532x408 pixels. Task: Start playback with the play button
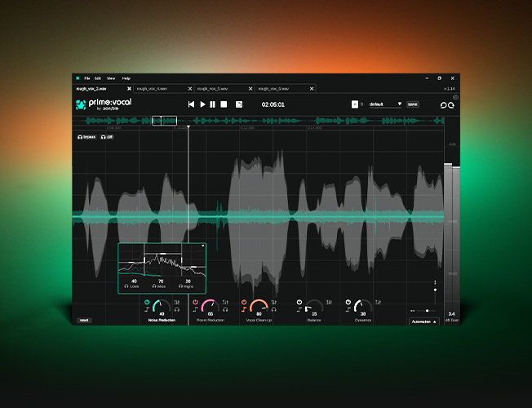coord(202,104)
